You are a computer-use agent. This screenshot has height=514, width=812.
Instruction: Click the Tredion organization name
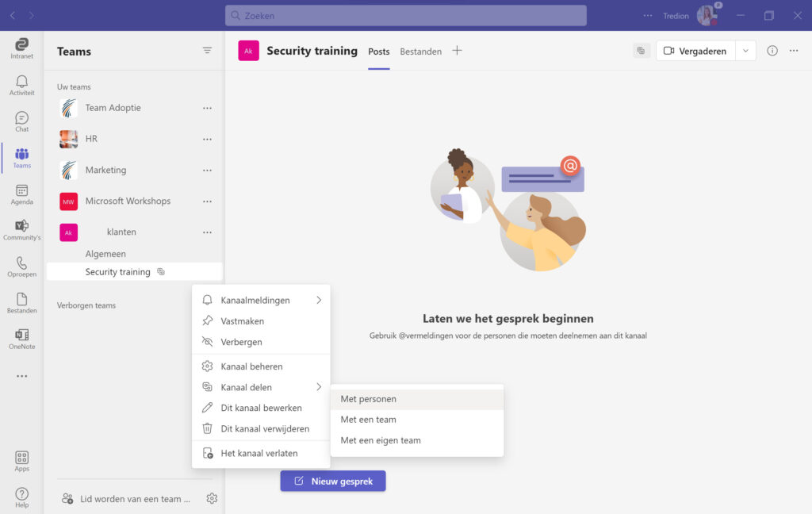pyautogui.click(x=676, y=16)
